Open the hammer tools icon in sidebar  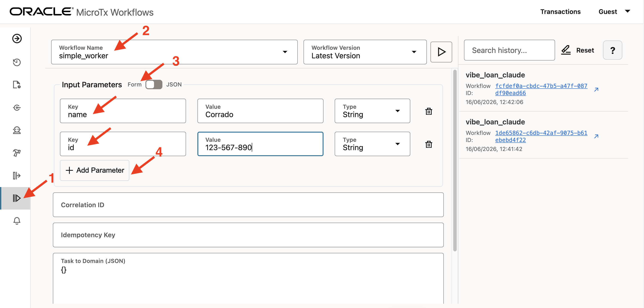pyautogui.click(x=17, y=153)
